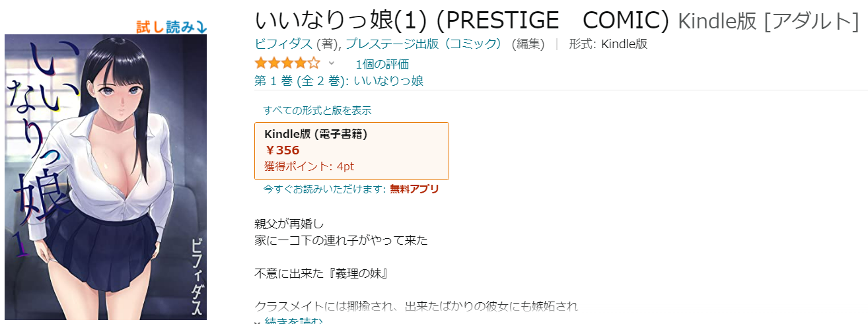The image size is (868, 324).
Task: Click the 獲得ポイント: 4pt text
Action: pos(309,166)
